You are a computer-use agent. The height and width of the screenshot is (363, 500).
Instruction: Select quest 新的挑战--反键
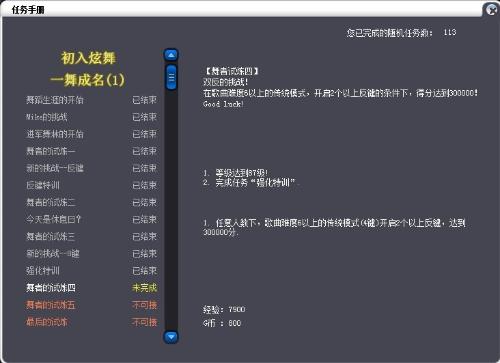click(x=55, y=168)
